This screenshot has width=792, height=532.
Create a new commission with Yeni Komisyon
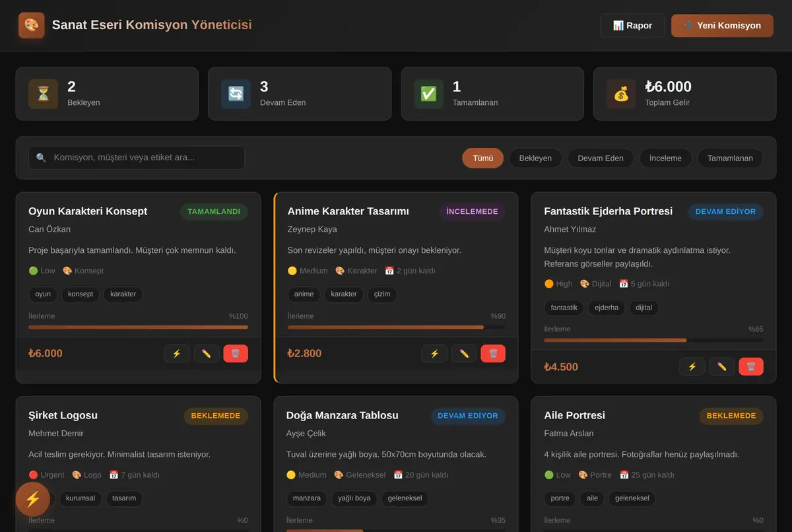[722, 26]
